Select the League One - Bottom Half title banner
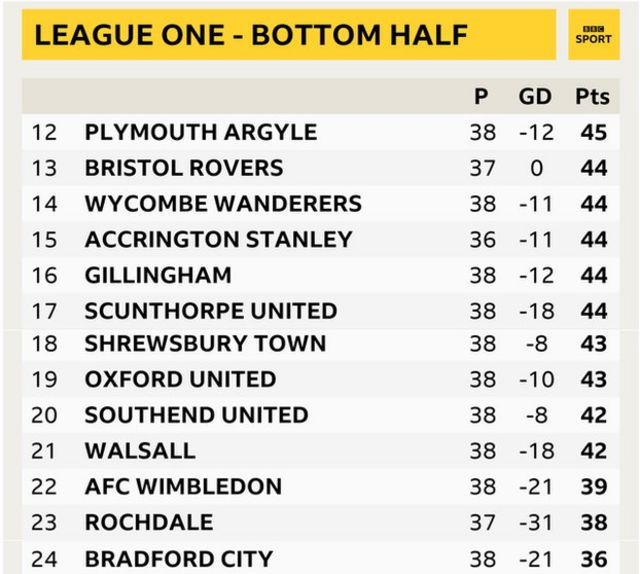Screen dimensions: 640x574 point(289,35)
